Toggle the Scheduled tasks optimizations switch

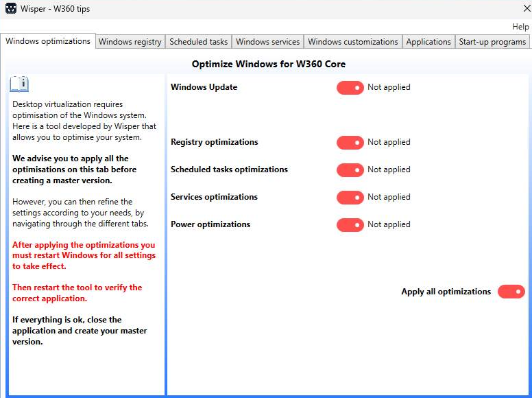click(350, 170)
